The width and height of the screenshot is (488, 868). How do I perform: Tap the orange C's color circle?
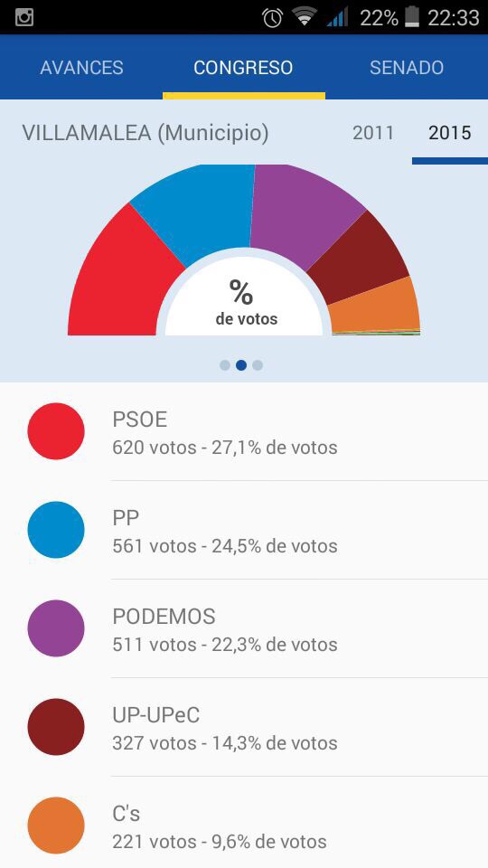[56, 826]
